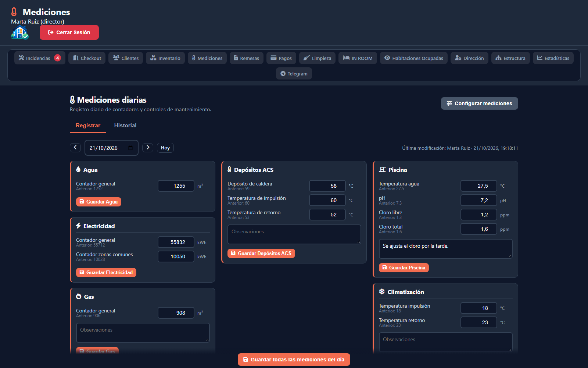Open the Inventario section

(x=165, y=58)
